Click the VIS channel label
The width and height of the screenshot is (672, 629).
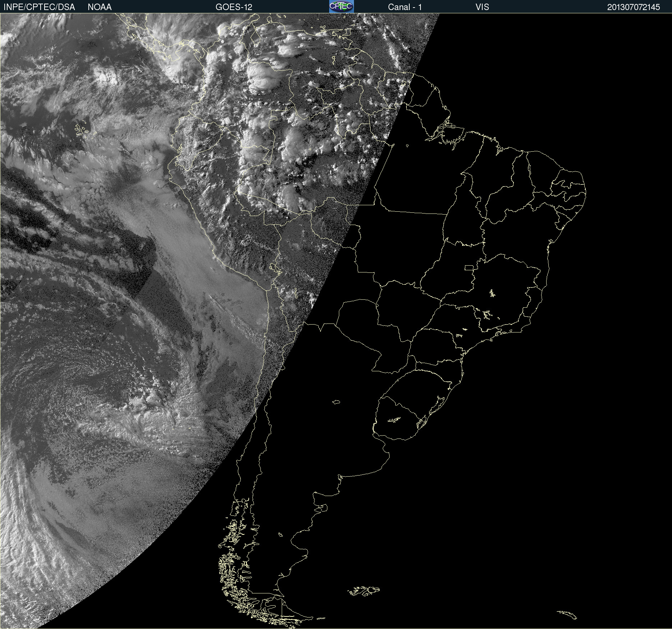pyautogui.click(x=482, y=7)
